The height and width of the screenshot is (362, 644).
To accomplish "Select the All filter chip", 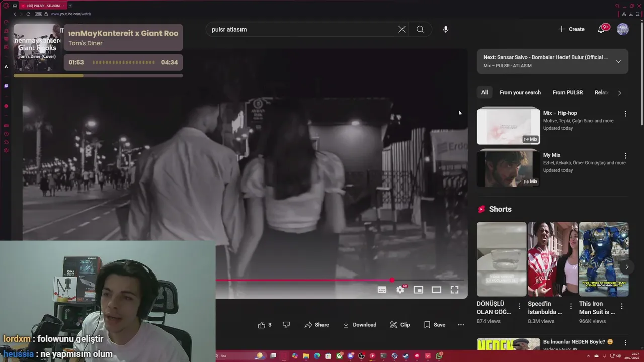I will point(484,93).
